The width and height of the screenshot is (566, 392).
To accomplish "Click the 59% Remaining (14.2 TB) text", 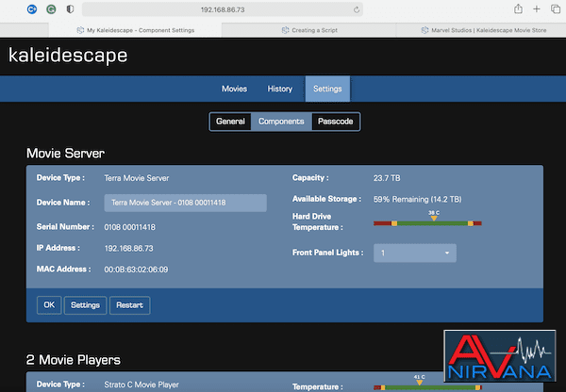I will tap(417, 200).
